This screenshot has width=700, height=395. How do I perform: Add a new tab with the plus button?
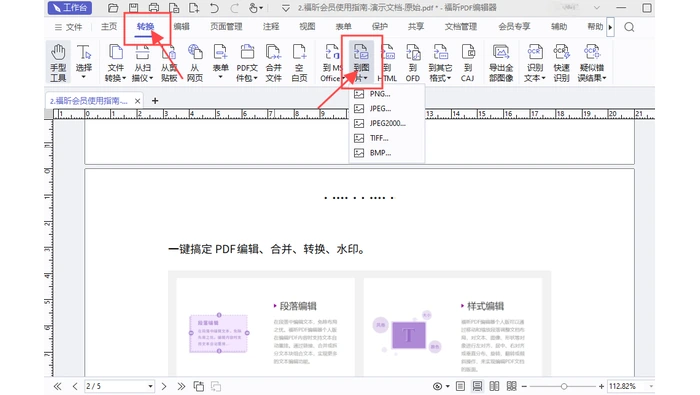click(155, 101)
